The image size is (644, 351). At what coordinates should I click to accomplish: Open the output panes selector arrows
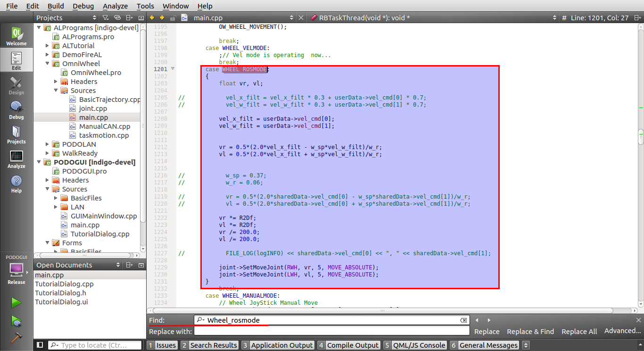pyautogui.click(x=525, y=345)
